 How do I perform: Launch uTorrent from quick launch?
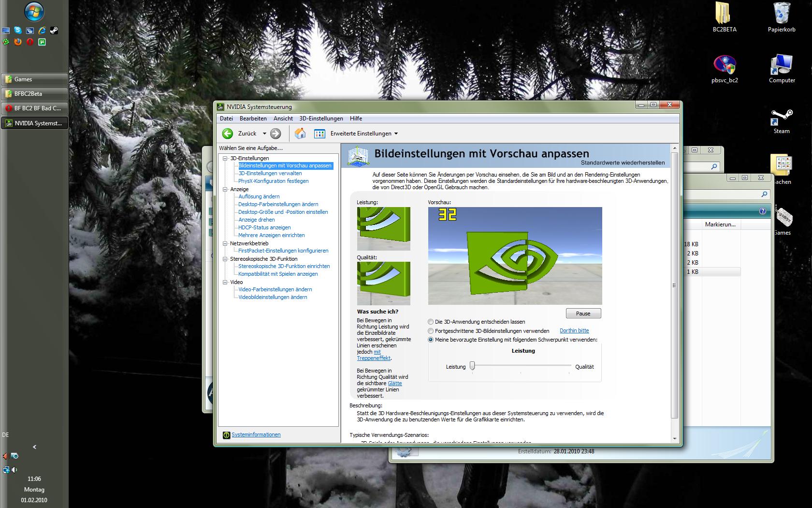pyautogui.click(x=42, y=42)
